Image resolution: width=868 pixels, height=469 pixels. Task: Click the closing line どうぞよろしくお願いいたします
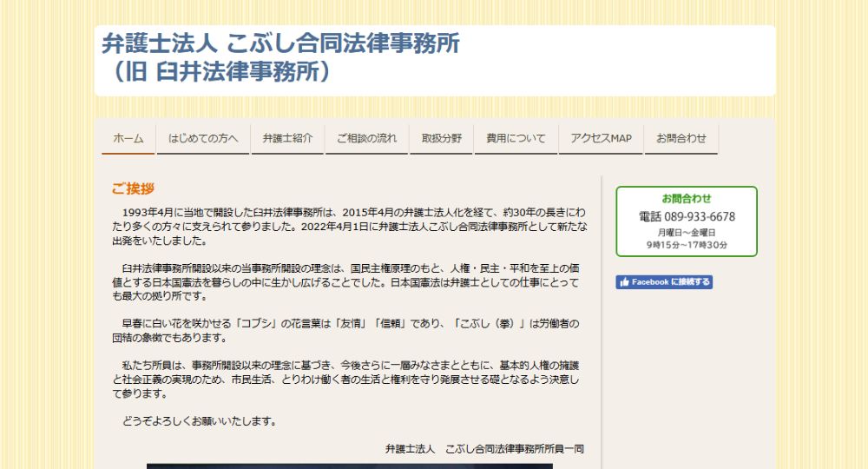[200, 422]
